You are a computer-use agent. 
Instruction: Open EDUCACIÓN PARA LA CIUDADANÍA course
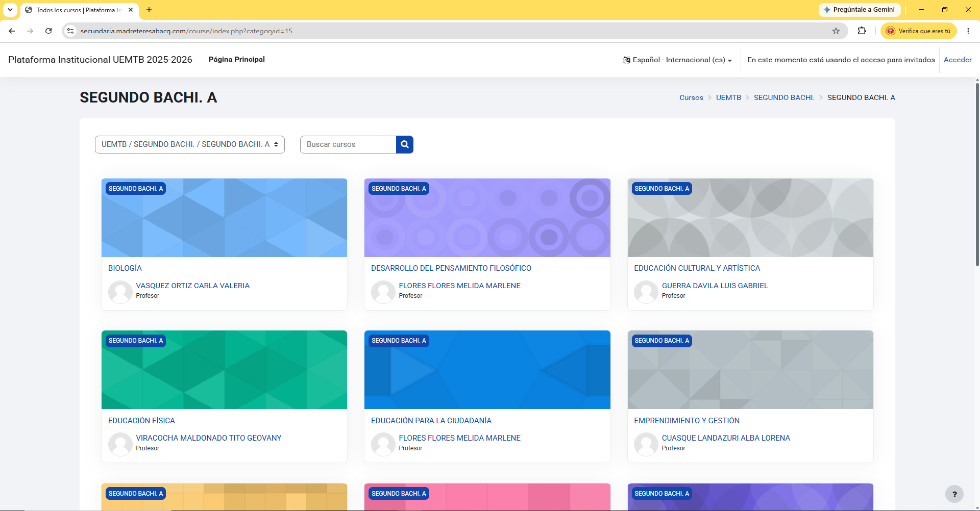click(x=431, y=421)
